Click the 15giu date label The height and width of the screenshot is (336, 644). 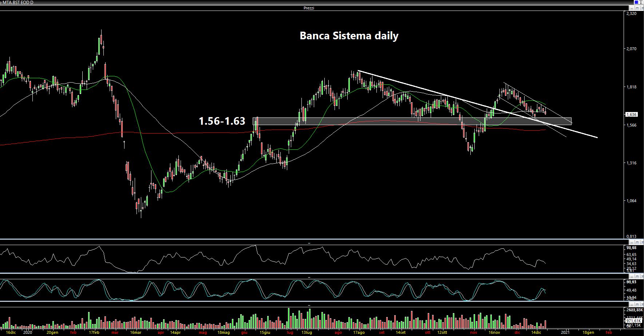click(265, 333)
